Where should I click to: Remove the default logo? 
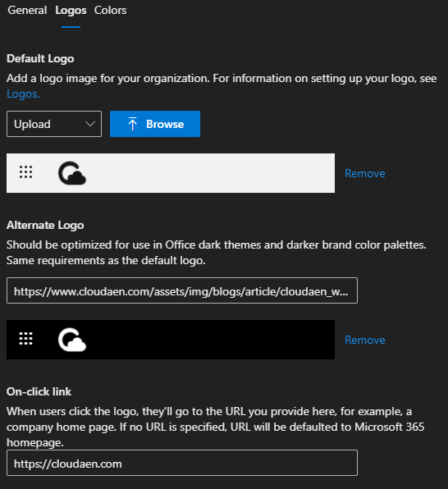point(364,173)
